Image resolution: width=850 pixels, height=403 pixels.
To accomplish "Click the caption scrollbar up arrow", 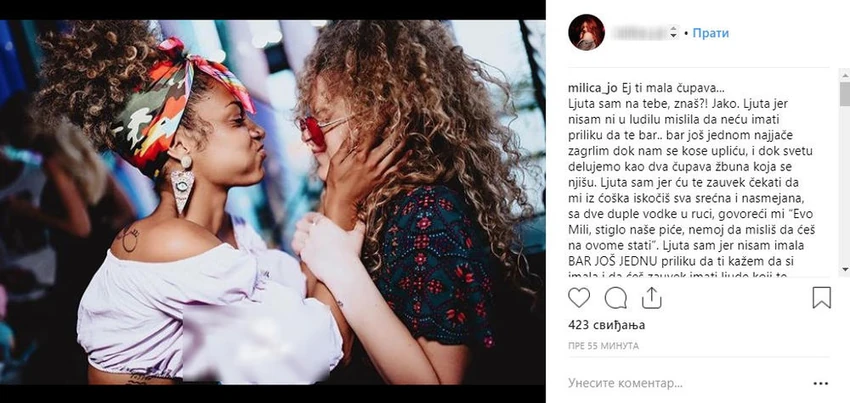I will click(x=845, y=75).
